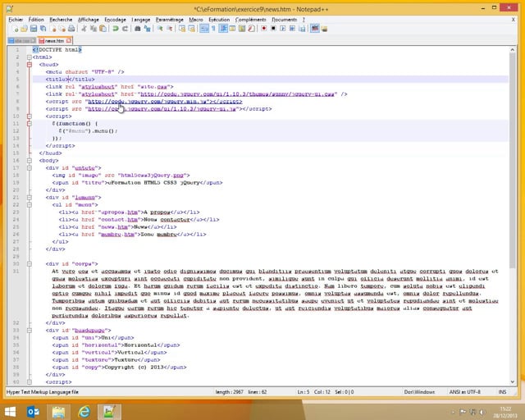Open the Paramétrage menu
Viewport: 525px width, 420px height.
[x=170, y=20]
